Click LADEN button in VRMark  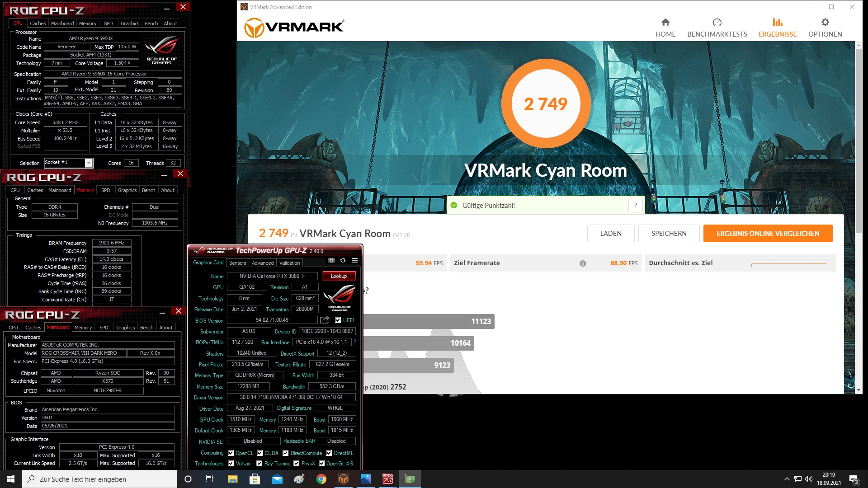(611, 234)
